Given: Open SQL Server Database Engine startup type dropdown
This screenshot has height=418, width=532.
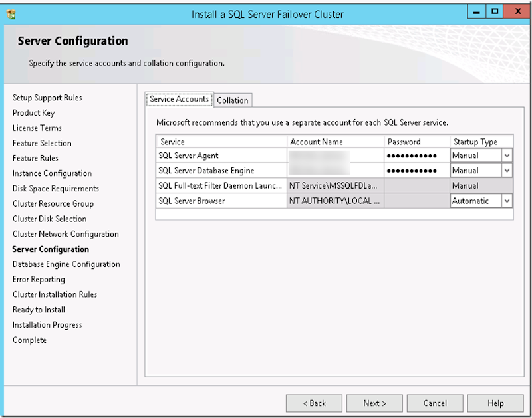Looking at the screenshot, I should 507,171.
